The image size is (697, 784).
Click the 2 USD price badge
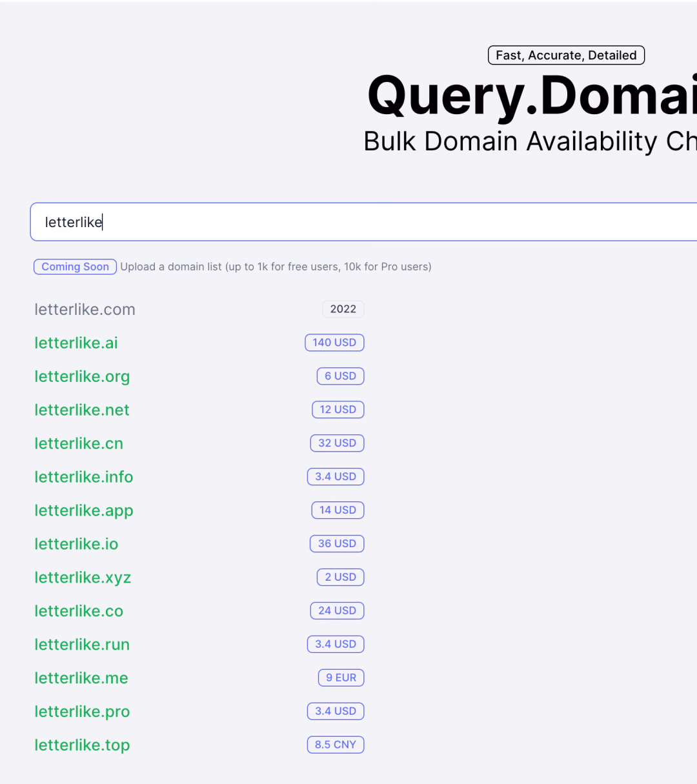tap(340, 578)
